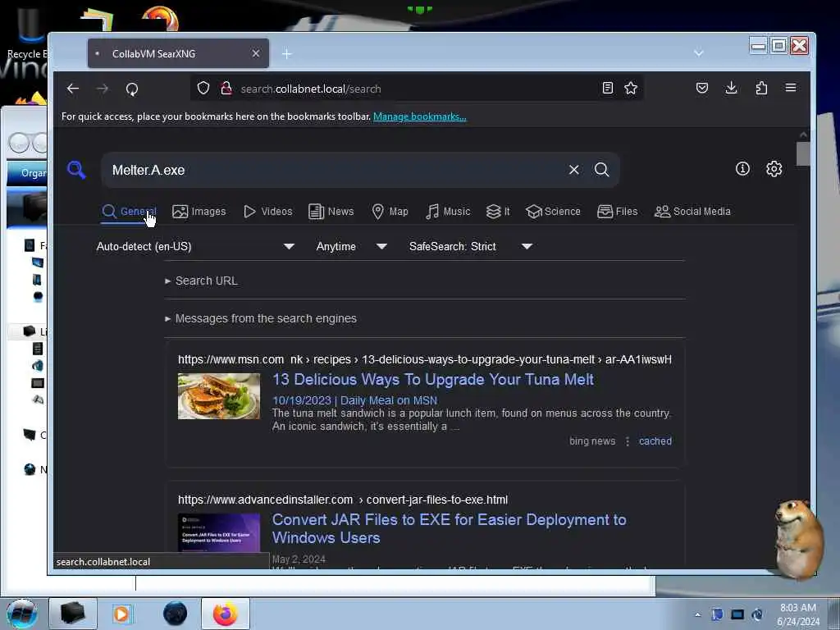Click the SearXNG magnifier logo
840x630 pixels.
coord(76,170)
